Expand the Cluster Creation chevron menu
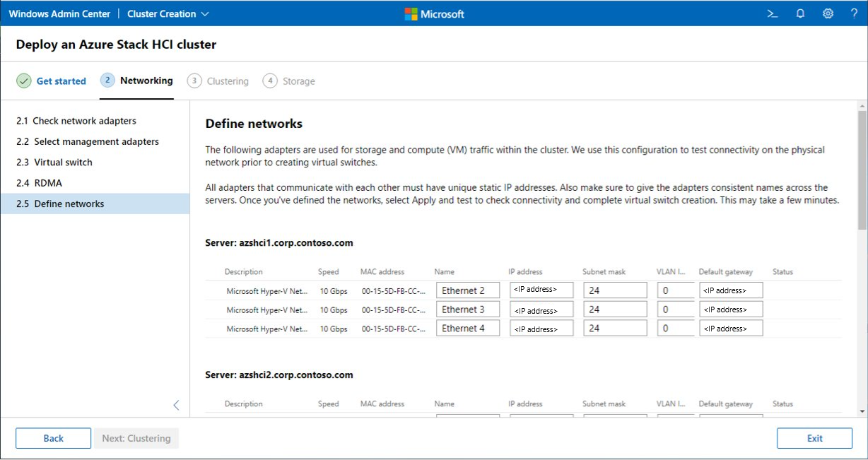This screenshot has height=460, width=868. [x=206, y=13]
